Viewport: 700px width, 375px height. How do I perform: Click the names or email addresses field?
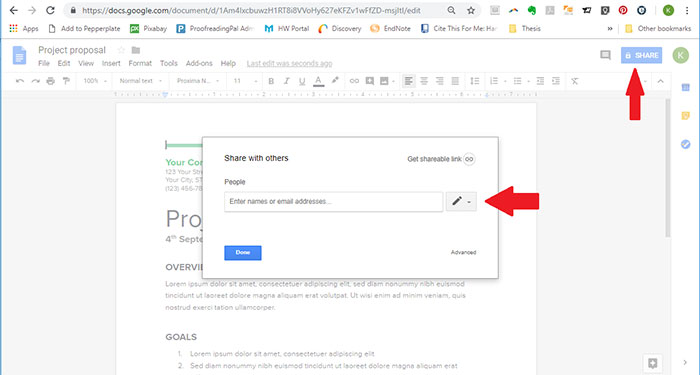coord(333,202)
